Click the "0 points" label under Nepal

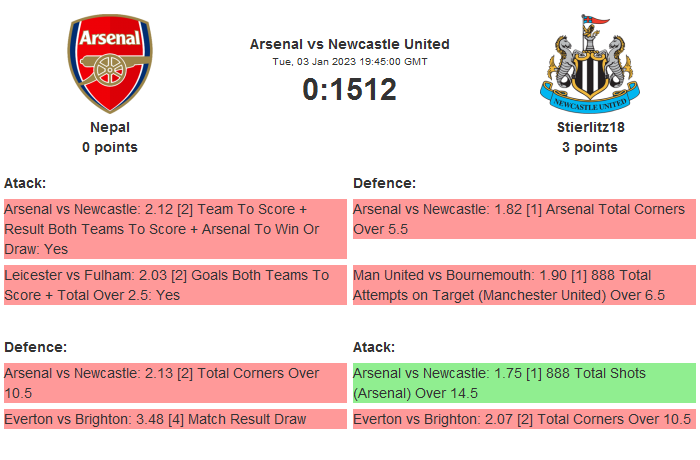[x=110, y=147]
